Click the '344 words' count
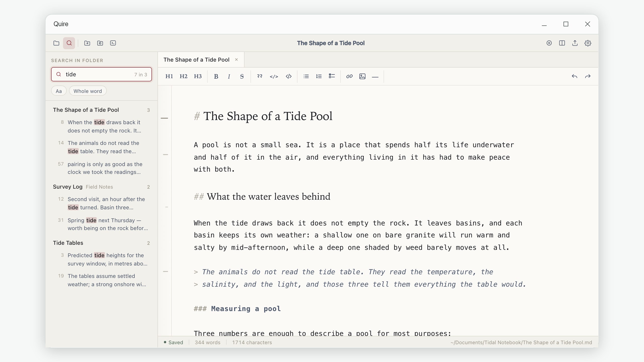Image resolution: width=644 pixels, height=362 pixels. coord(208,342)
